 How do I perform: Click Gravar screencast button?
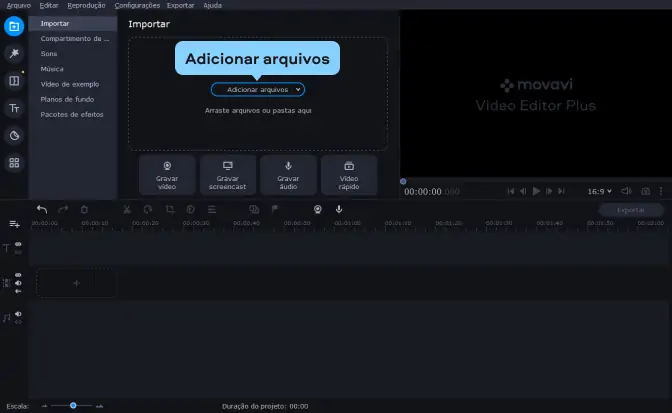pos(228,175)
